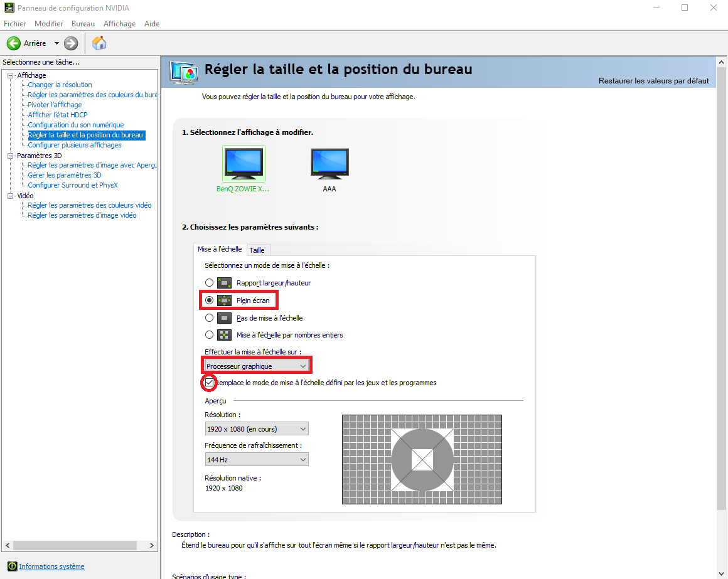Open the Affichage menu
728x579 pixels.
click(120, 24)
